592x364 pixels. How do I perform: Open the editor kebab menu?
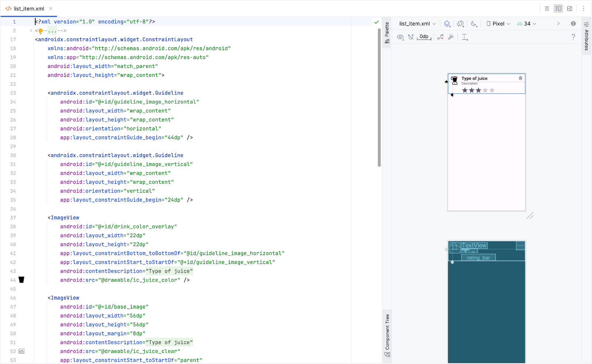click(x=583, y=8)
